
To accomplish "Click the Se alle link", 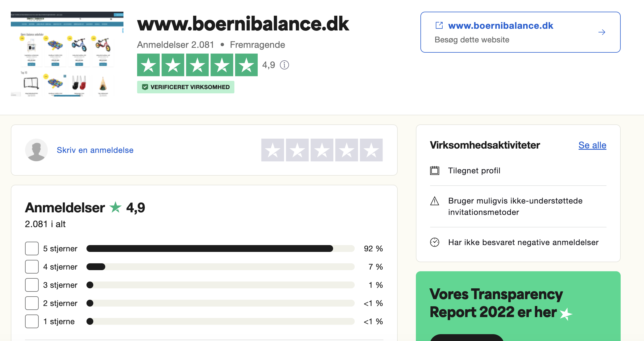I will (x=592, y=145).
